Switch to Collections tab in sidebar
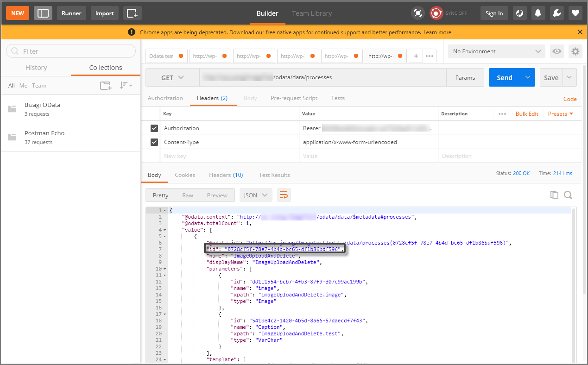 pyautogui.click(x=106, y=68)
